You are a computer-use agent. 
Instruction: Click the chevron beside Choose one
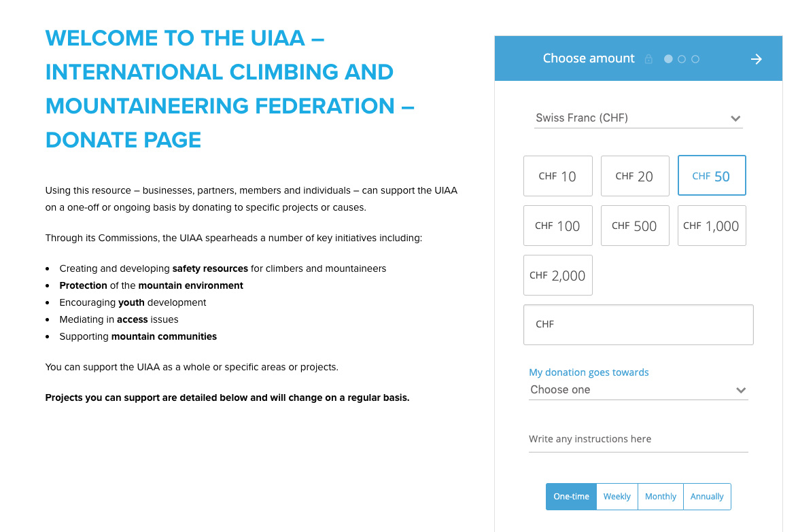point(741,390)
